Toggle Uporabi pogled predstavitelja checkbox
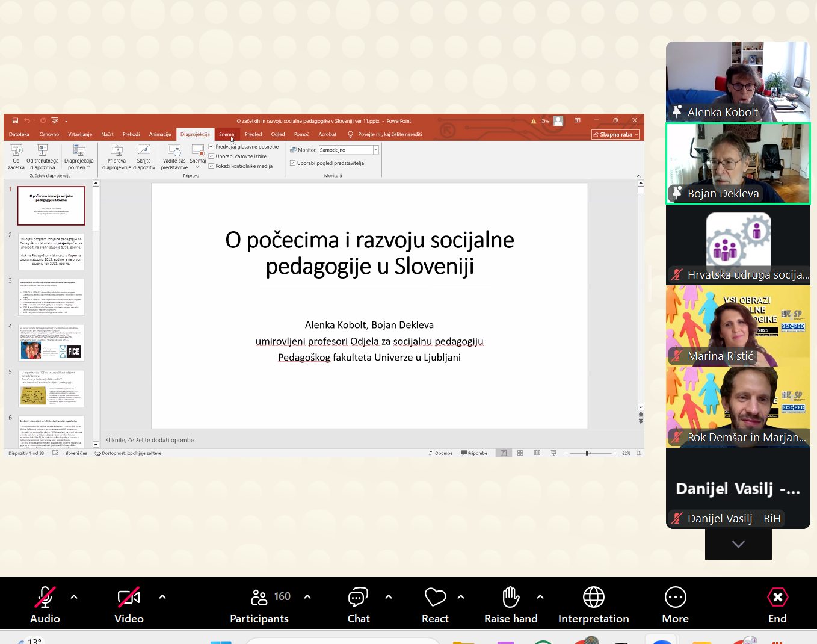This screenshot has width=817, height=644. click(293, 163)
